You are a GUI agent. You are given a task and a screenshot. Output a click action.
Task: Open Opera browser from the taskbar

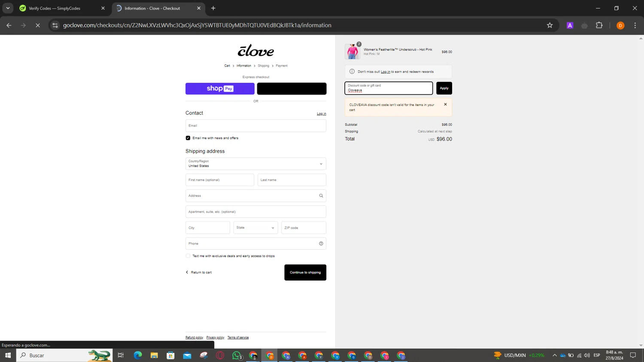tap(220, 355)
